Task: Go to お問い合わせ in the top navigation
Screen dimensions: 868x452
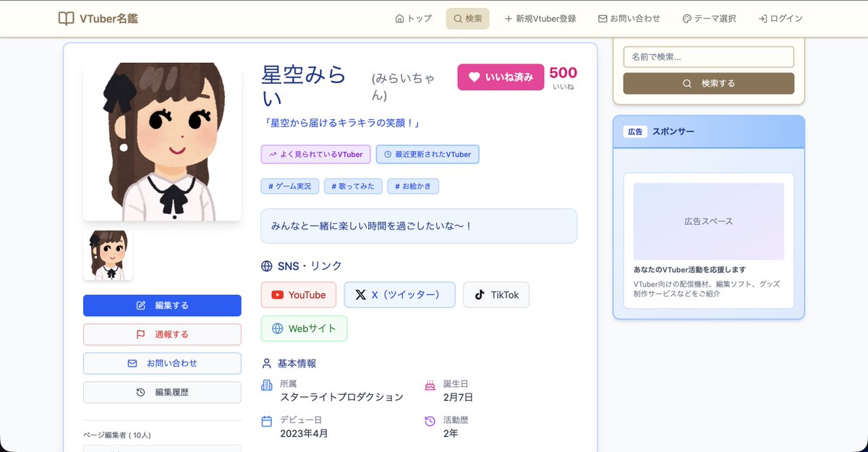Action: click(x=629, y=19)
